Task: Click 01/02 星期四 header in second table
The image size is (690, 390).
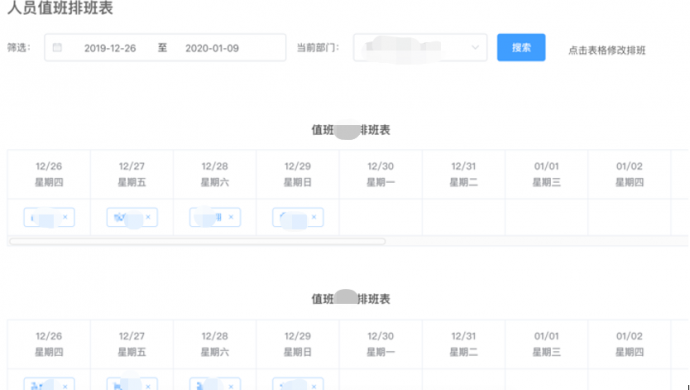Action: click(629, 344)
